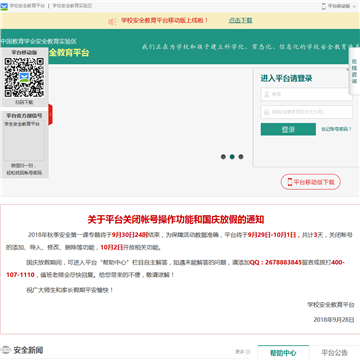Open the 学校安全教育实验区 top bar link
Image resolution: width=360 pixels, height=360 pixels.
pos(72,6)
